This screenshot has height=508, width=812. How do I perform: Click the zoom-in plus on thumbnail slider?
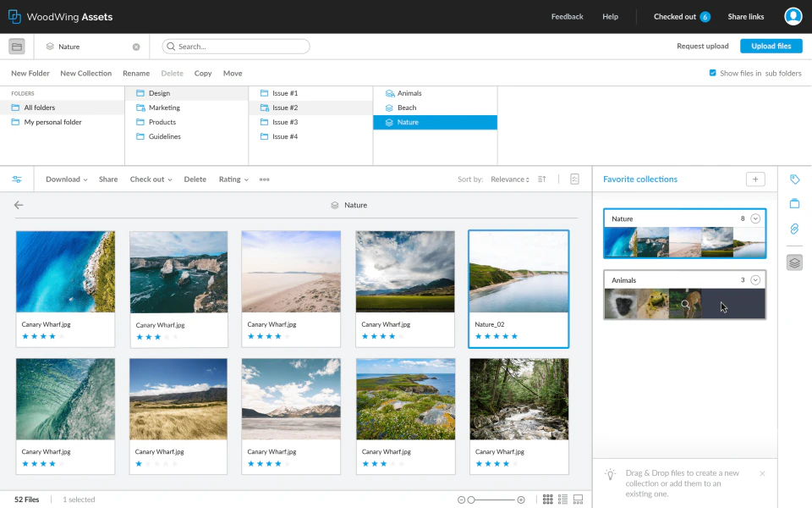pyautogui.click(x=521, y=500)
